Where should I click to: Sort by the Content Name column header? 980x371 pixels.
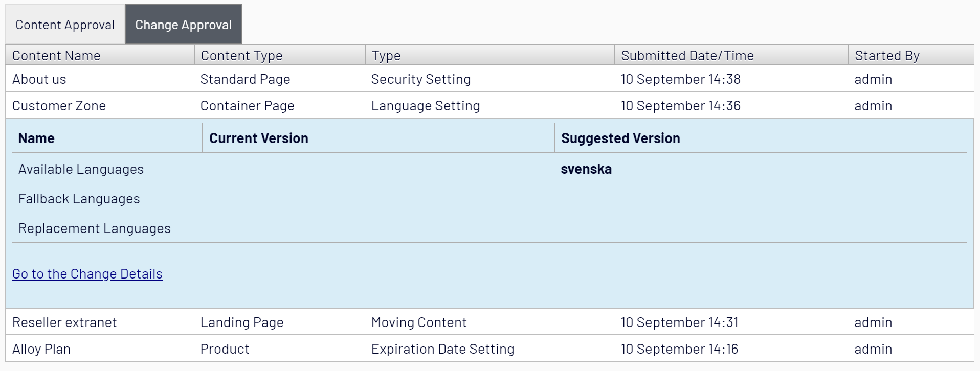(56, 56)
